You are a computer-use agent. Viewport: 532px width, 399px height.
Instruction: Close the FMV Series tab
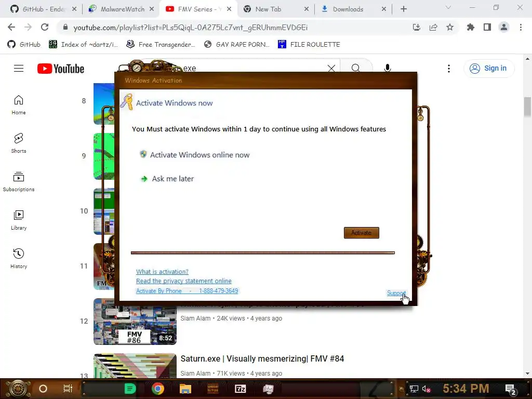coord(229,9)
